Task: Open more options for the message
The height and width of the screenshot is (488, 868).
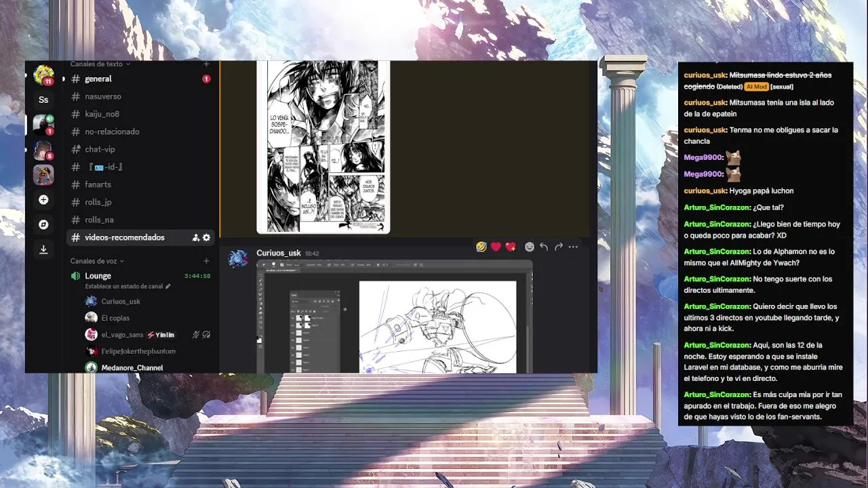Action: tap(573, 247)
